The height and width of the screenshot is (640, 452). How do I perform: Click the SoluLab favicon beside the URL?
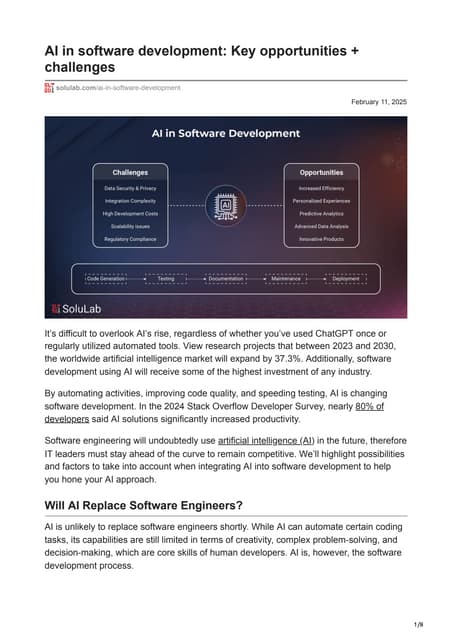49,88
